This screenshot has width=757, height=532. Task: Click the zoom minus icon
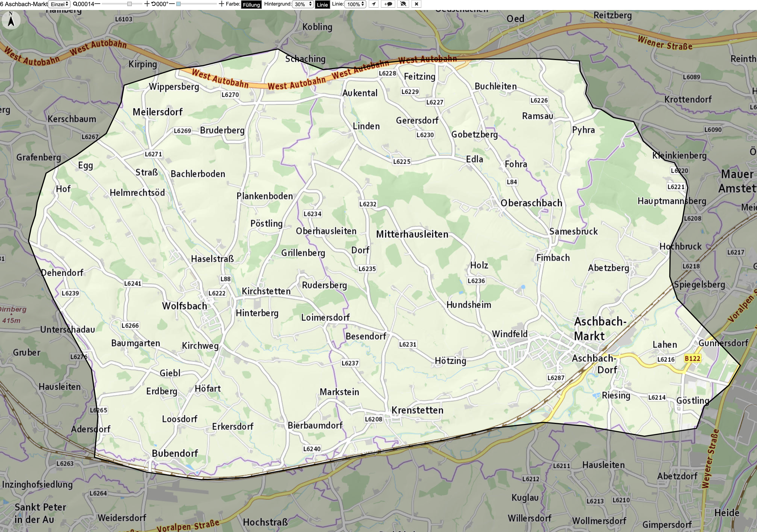click(97, 4)
